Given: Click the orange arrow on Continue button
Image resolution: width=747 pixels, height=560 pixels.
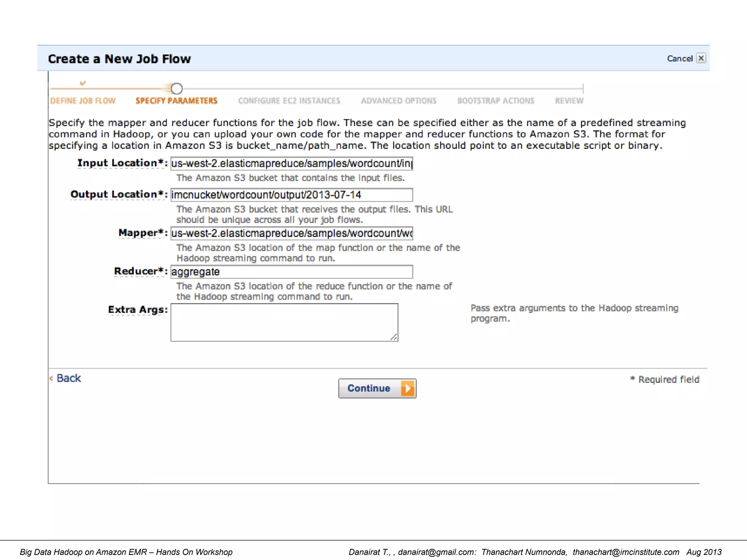Looking at the screenshot, I should (408, 388).
